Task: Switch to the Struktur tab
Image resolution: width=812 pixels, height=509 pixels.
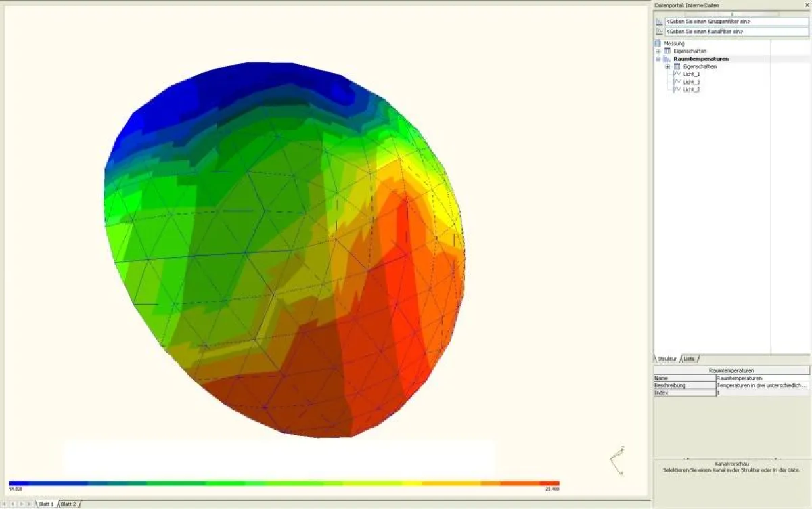Action: 667,359
